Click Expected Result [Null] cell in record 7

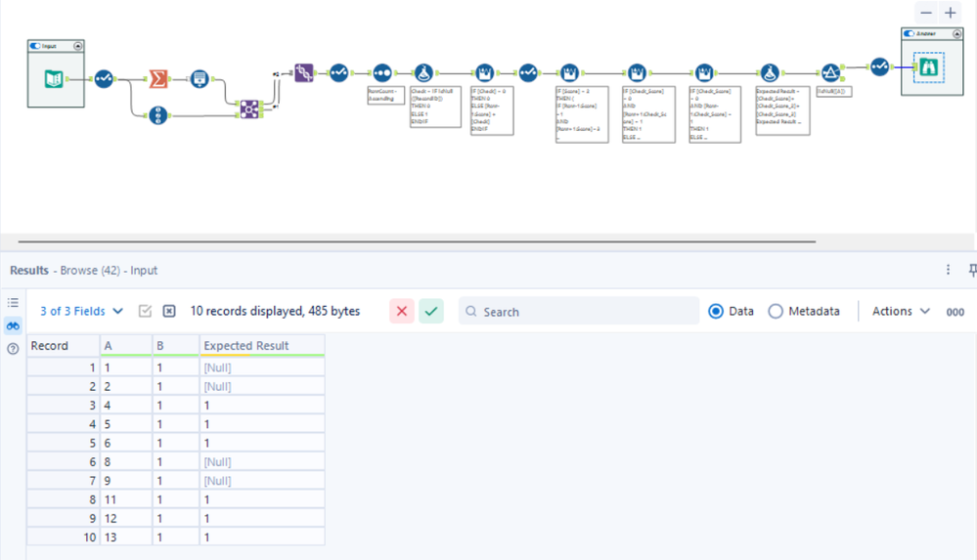click(x=262, y=481)
